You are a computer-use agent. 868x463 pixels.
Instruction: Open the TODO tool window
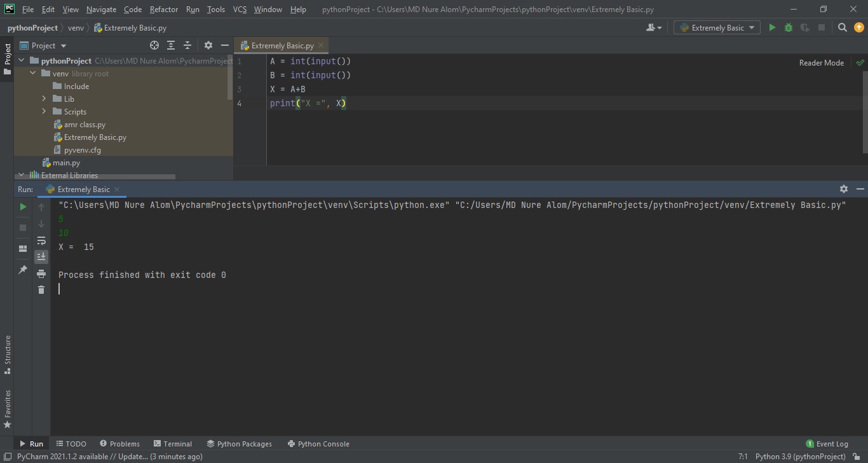[71, 443]
